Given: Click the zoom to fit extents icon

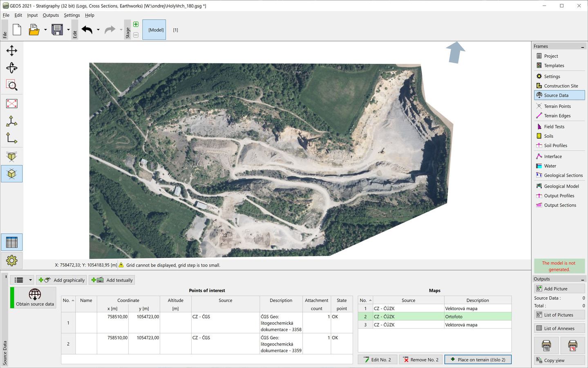Looking at the screenshot, I should (11, 103).
